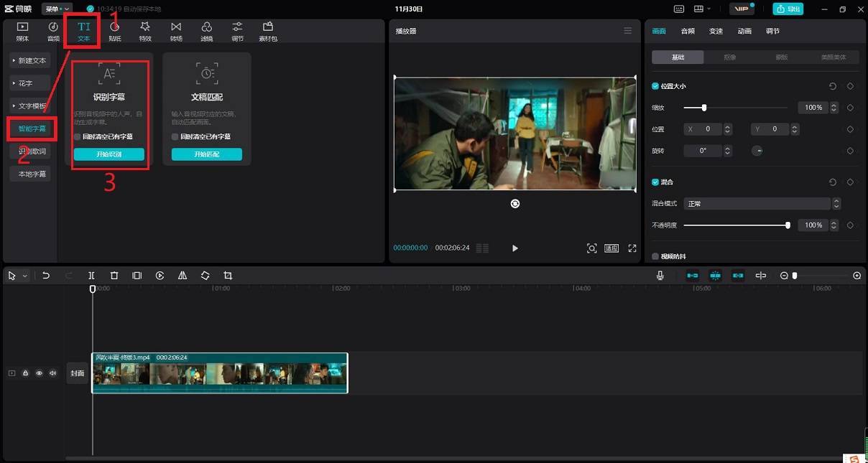Open the layout switcher dropdown in title bar
868x463 pixels.
point(702,9)
